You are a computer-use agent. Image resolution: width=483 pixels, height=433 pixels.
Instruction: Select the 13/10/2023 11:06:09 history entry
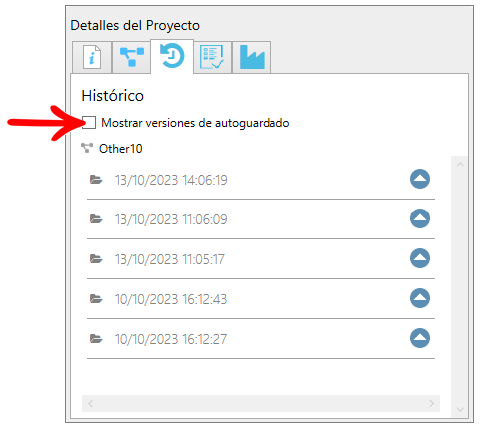click(261, 219)
